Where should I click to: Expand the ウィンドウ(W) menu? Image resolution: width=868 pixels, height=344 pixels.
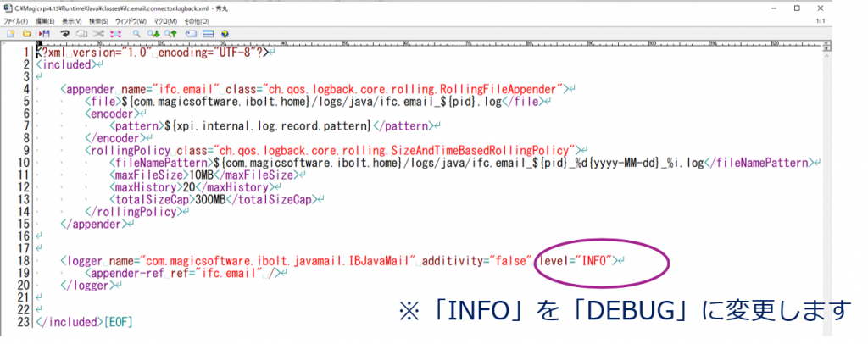click(x=133, y=20)
